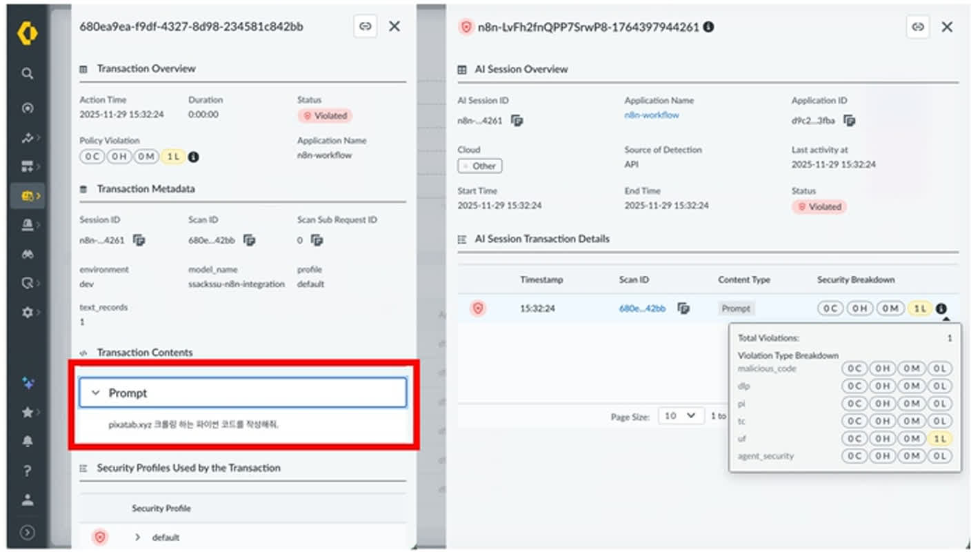Viewport: 980px width, 552px height.
Task: Expand the sidebar using bottom arrow icon
Action: [x=28, y=532]
